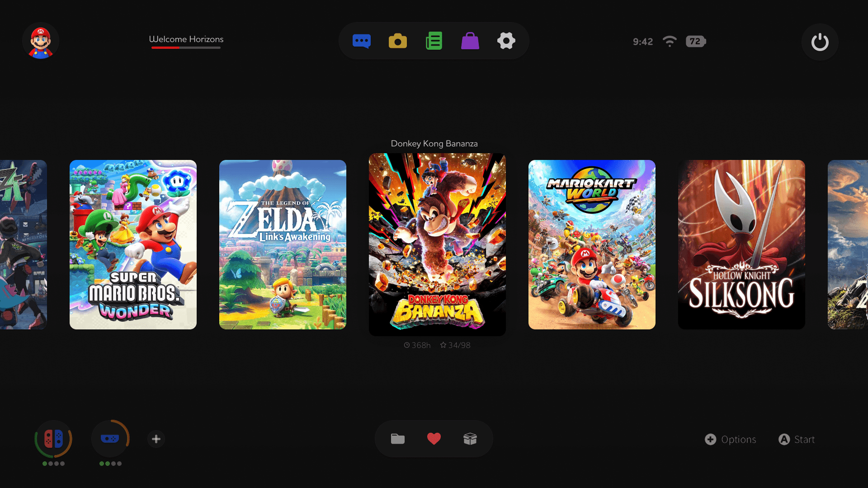Open the purple shopping bag eShop icon
The image size is (868, 488).
coord(470,41)
